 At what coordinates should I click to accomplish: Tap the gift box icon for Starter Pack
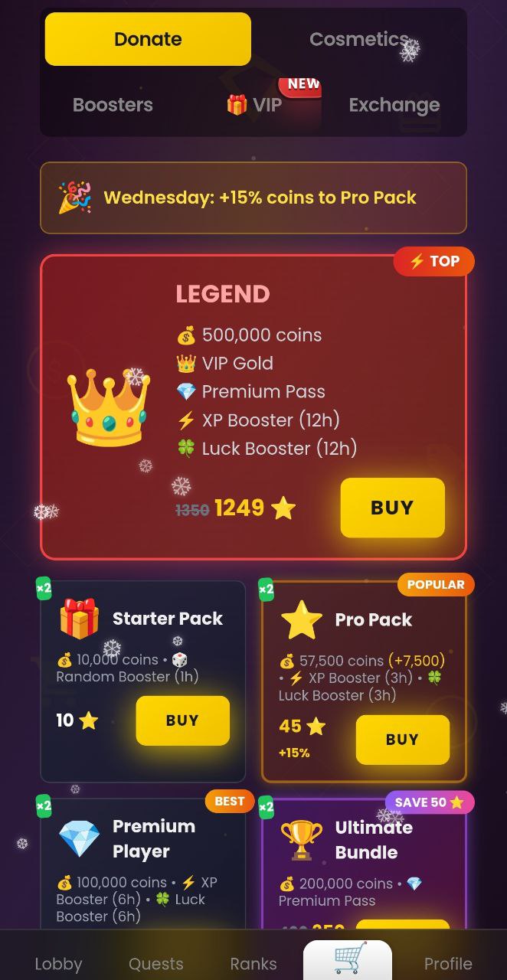(x=79, y=619)
